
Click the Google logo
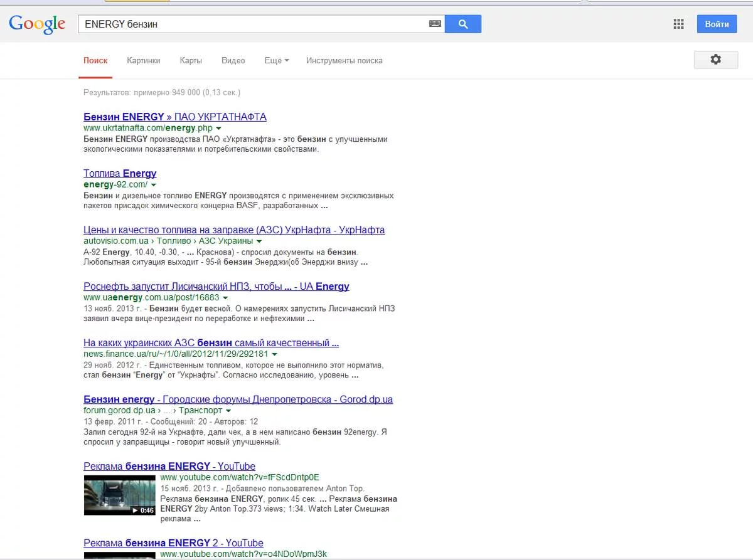[x=37, y=24]
